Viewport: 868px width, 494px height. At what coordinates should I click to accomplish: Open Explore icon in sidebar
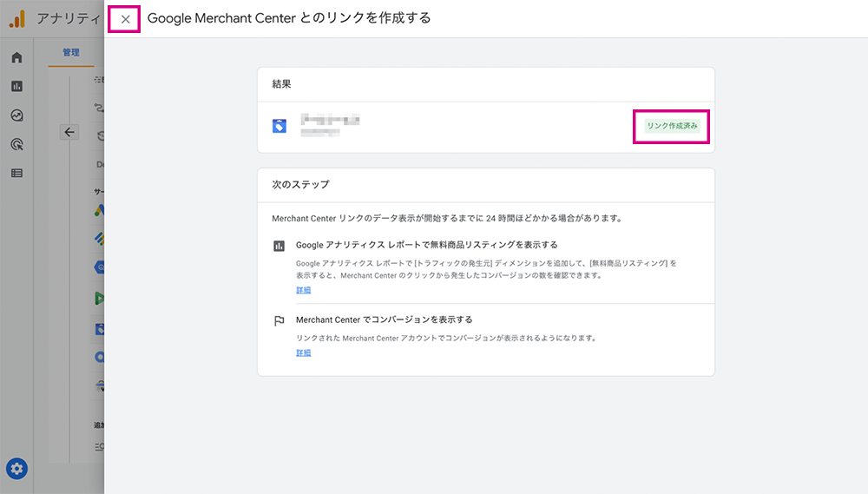pyautogui.click(x=16, y=115)
